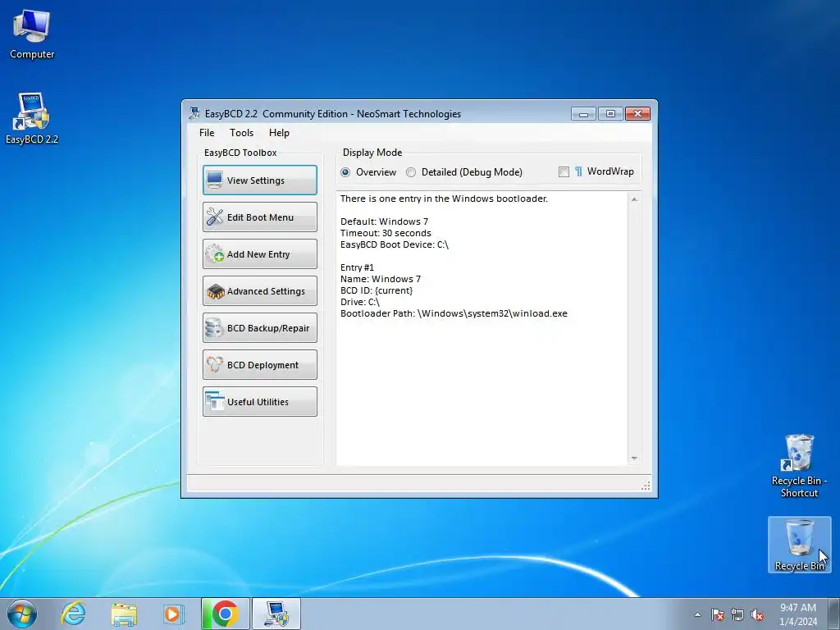
Task: Click the 'Drive: C:\' line
Action: pos(360,302)
